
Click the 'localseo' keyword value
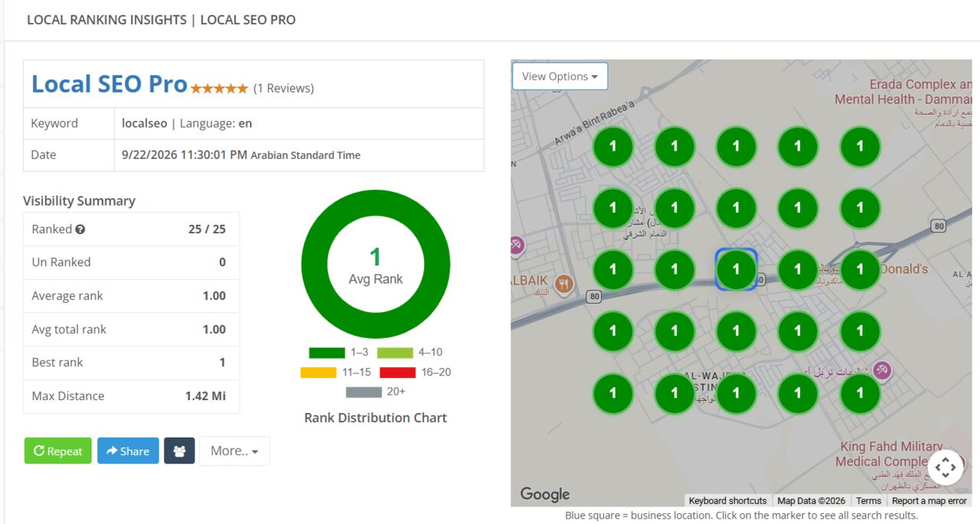145,123
